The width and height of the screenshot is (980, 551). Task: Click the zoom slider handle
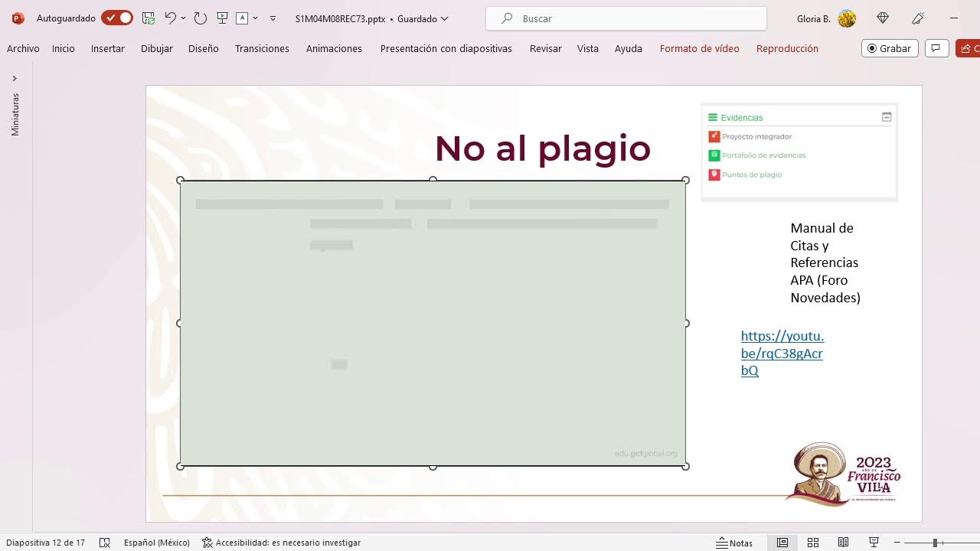[x=935, y=543]
